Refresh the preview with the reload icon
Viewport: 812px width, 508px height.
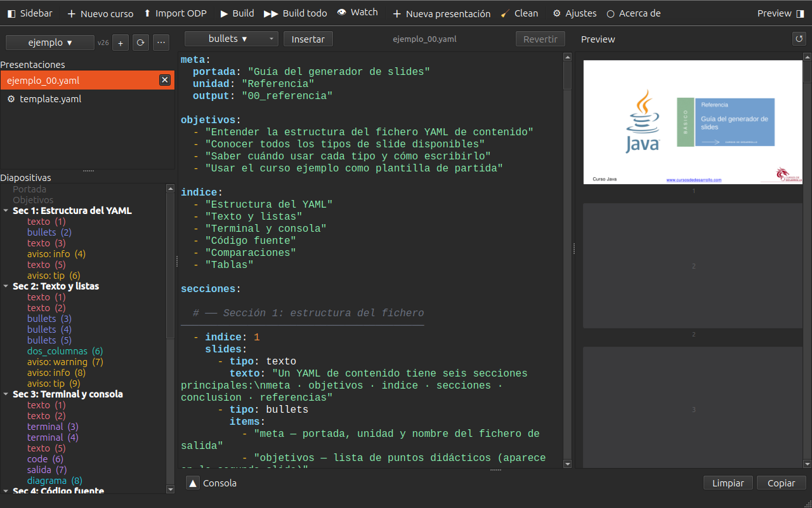(x=799, y=39)
